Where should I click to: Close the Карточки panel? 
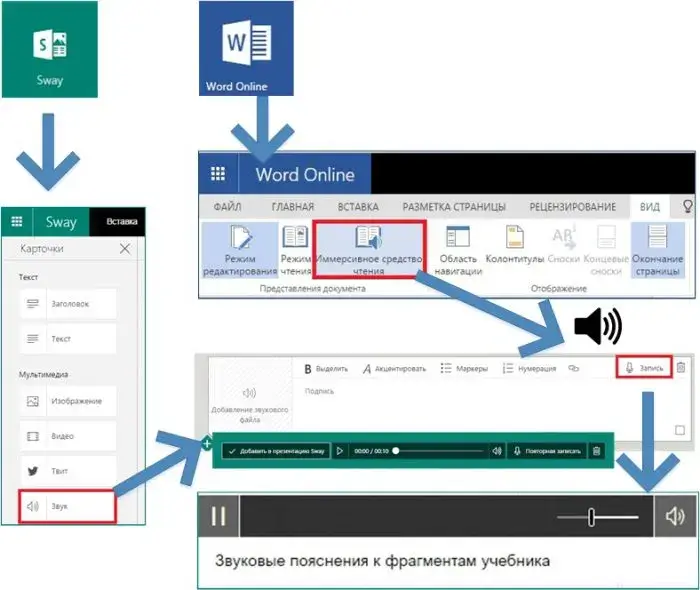tap(125, 249)
